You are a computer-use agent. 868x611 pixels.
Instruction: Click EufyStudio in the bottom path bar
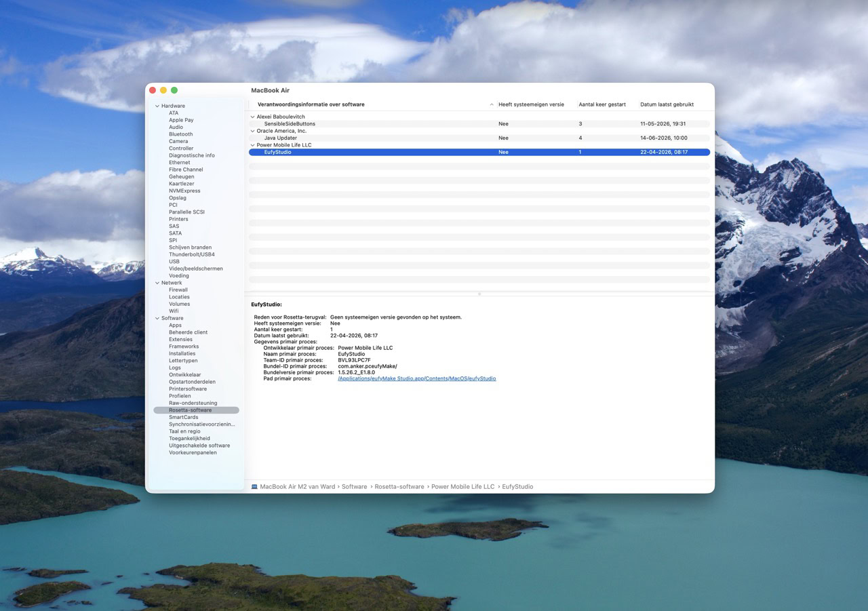pos(517,487)
